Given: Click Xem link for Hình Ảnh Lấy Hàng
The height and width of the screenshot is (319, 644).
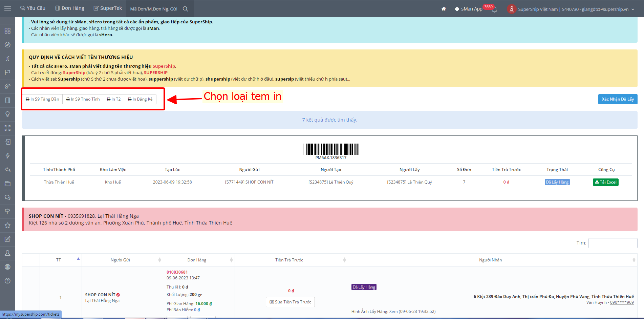Looking at the screenshot, I should pyautogui.click(x=393, y=312).
